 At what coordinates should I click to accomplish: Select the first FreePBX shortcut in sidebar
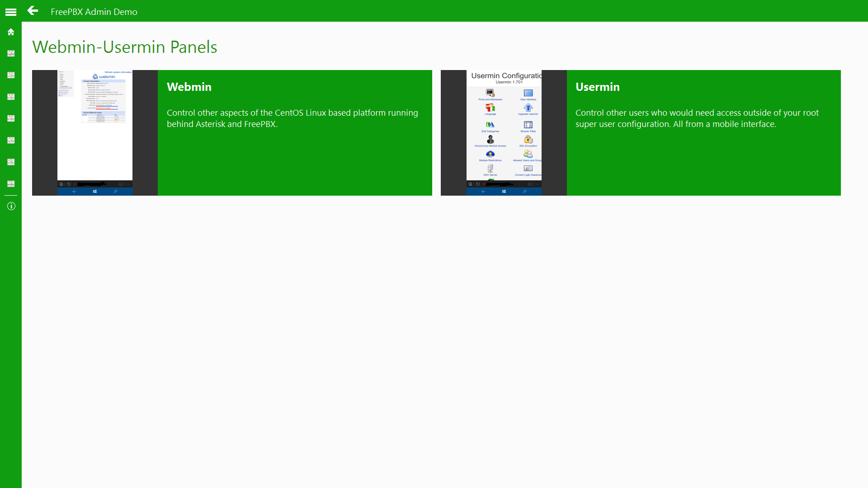(x=10, y=53)
